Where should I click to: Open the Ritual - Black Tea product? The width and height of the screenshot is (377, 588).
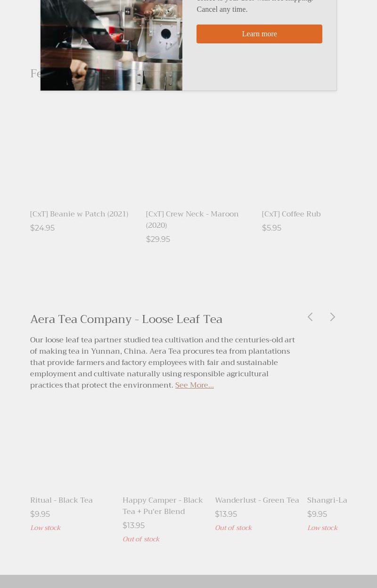tap(61, 500)
